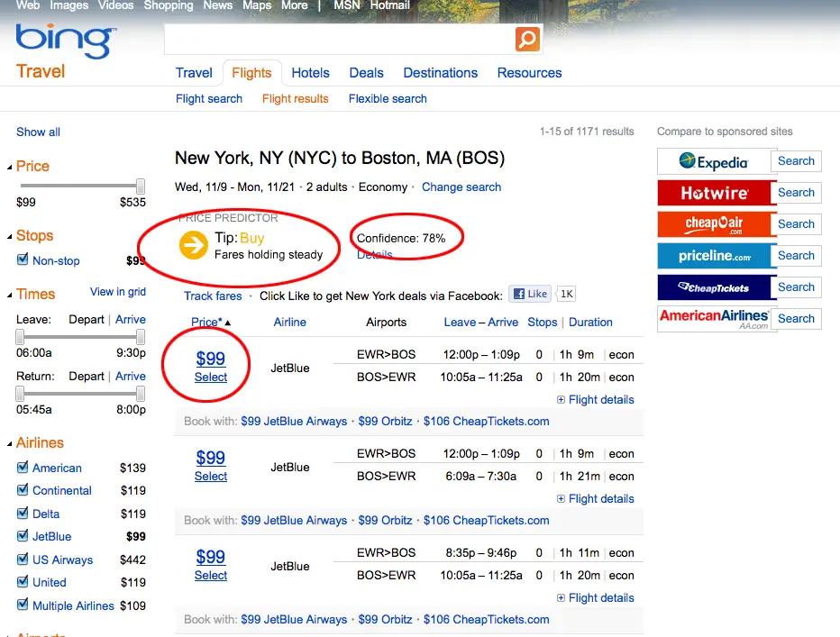
Task: Book first flight with $99 Orbitz
Action: coord(385,421)
